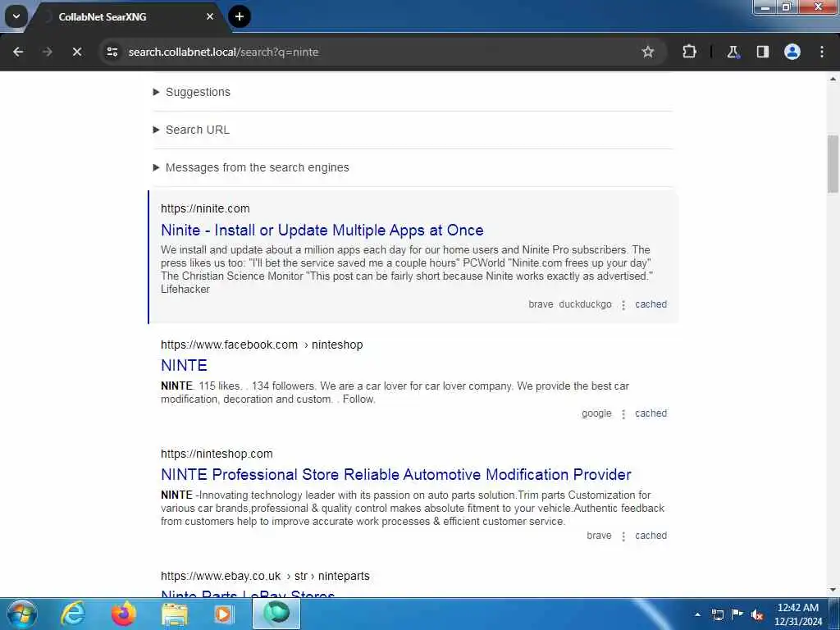The image size is (840, 630).
Task: Go back to the previous page
Action: pyautogui.click(x=18, y=52)
